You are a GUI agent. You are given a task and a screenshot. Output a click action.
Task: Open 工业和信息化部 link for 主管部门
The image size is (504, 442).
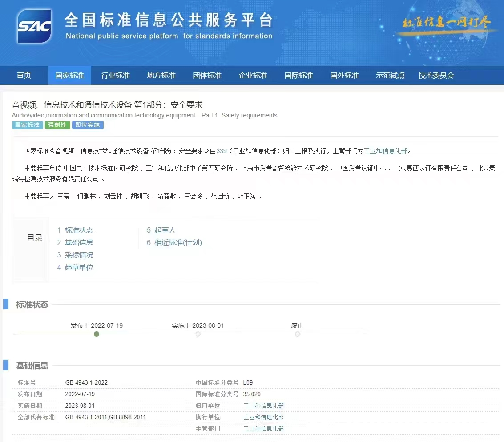click(x=263, y=429)
